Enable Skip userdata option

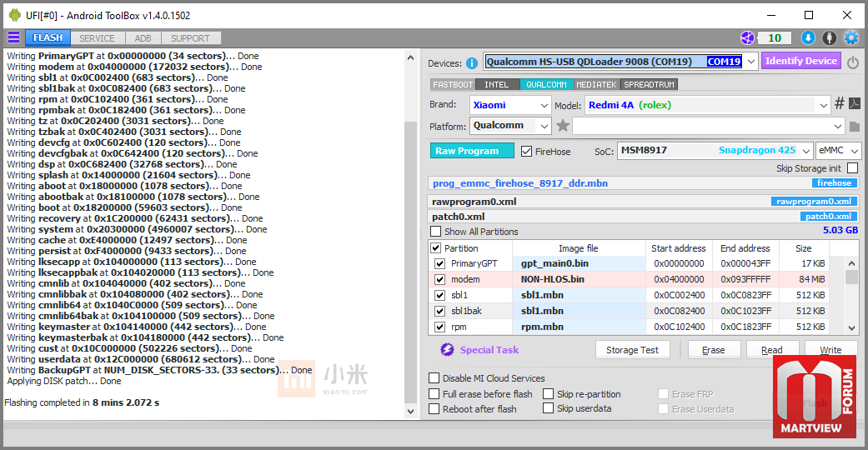(x=548, y=408)
